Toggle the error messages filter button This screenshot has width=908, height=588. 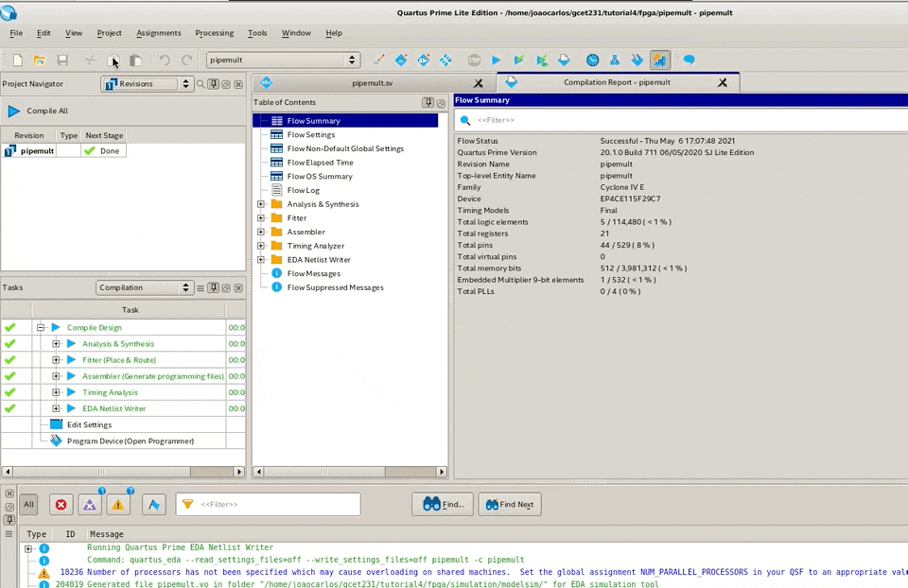point(61,505)
